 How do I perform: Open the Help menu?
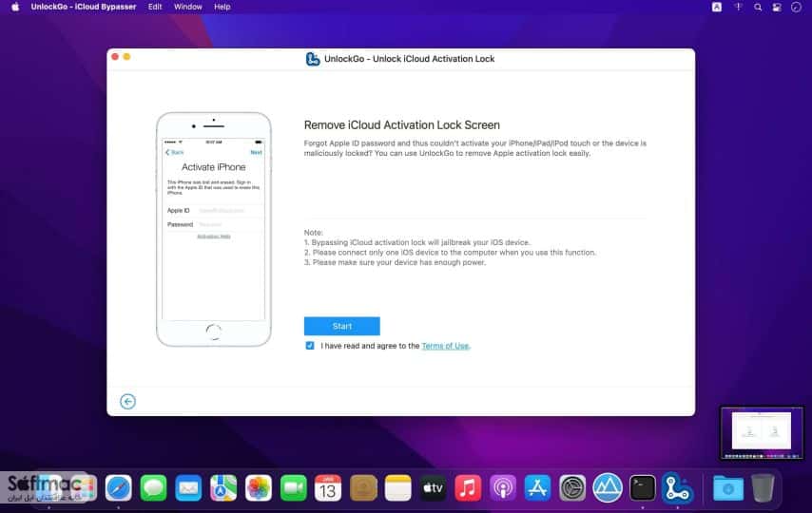click(222, 7)
